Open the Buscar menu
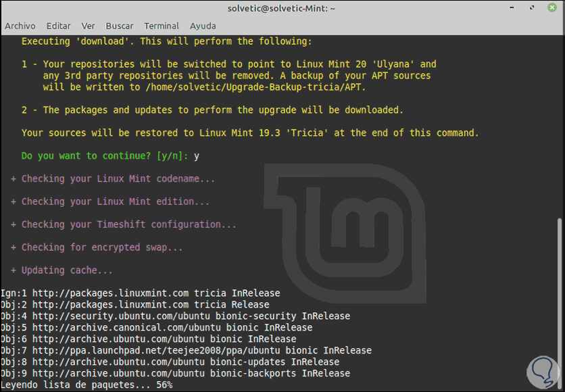This screenshot has height=392, width=565. pos(119,26)
